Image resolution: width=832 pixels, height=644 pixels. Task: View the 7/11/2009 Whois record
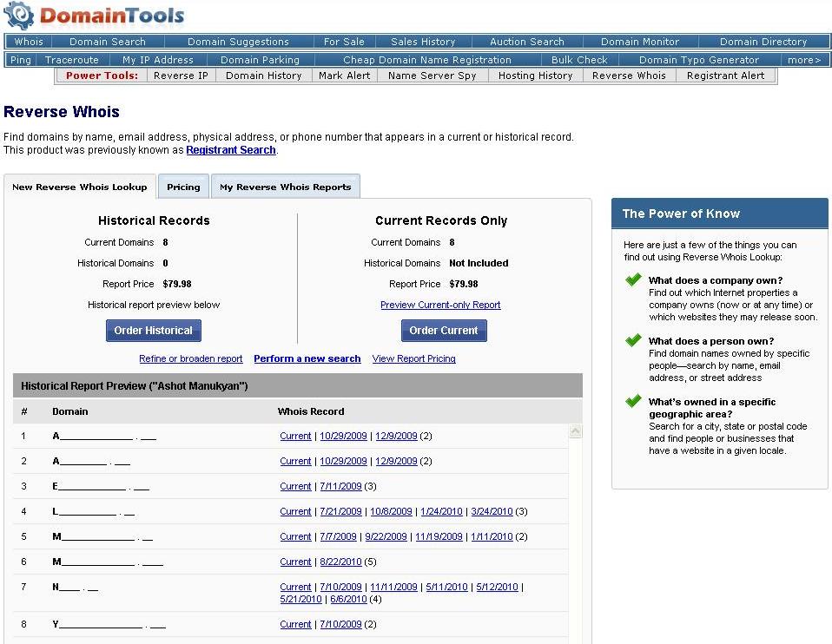tap(340, 486)
